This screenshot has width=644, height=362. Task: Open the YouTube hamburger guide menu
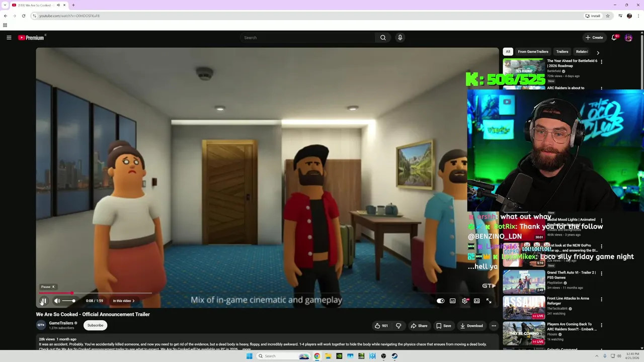[x=9, y=38]
